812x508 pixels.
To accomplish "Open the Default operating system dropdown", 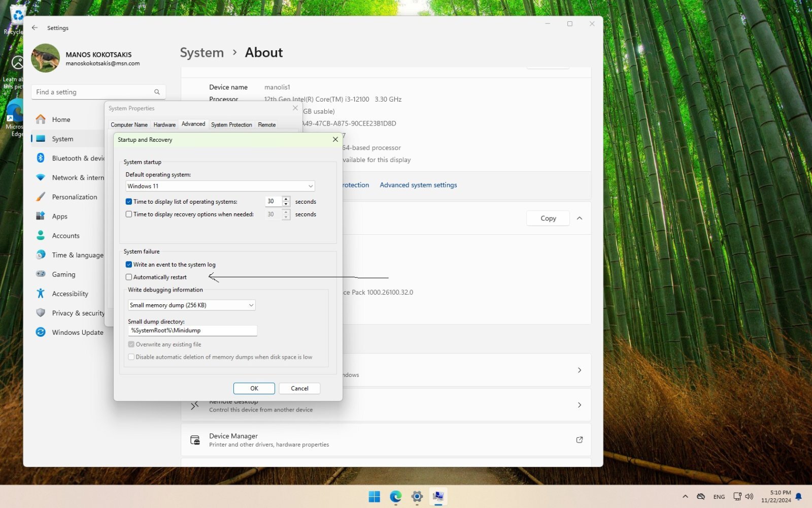I will tap(220, 186).
